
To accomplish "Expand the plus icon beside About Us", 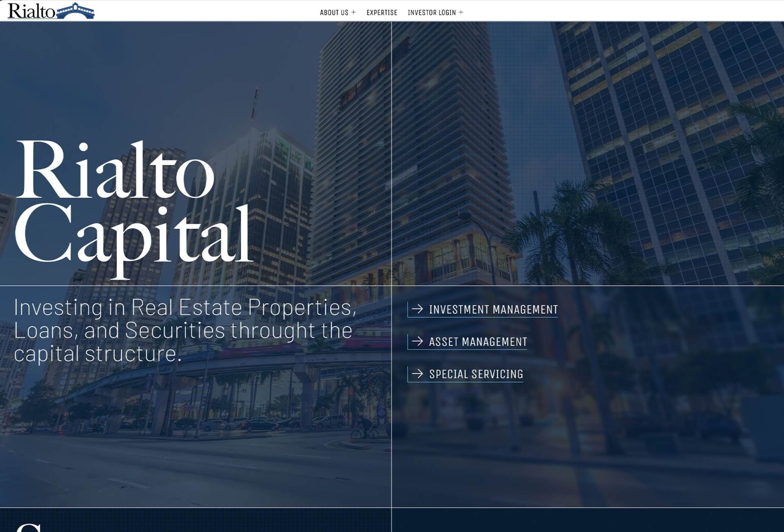I will click(353, 12).
